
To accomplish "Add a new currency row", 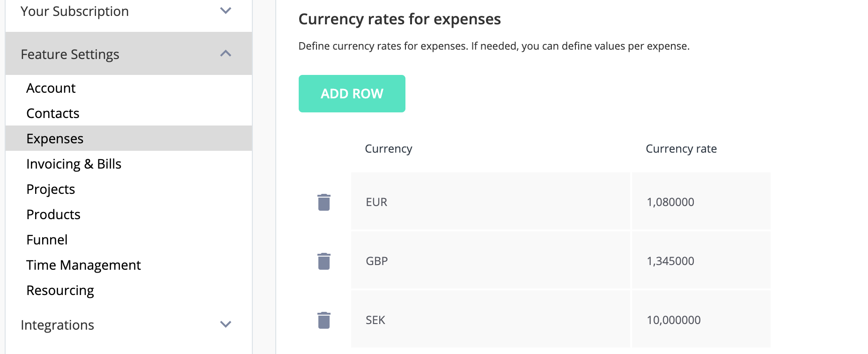I will click(352, 94).
